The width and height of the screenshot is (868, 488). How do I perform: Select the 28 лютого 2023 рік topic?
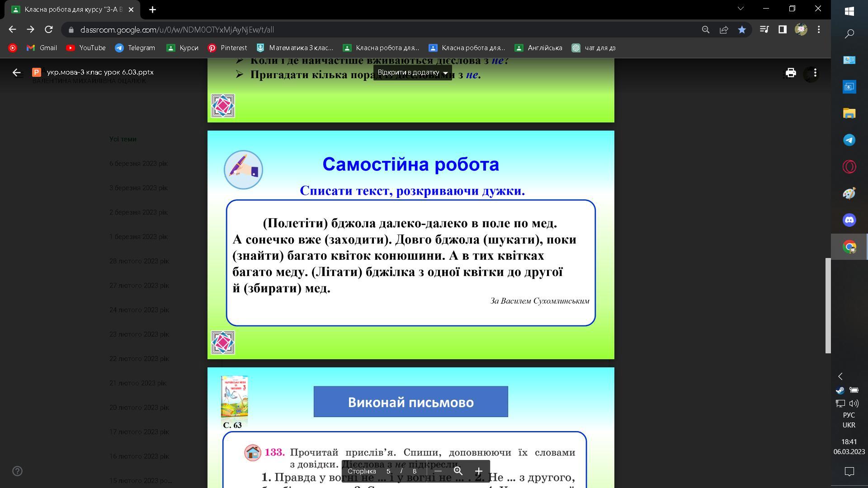[139, 261]
